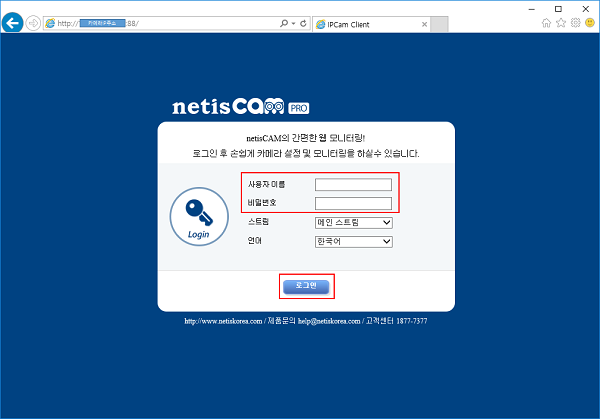This screenshot has height=419, width=600.
Task: Click the browser Home icon
Action: [546, 23]
